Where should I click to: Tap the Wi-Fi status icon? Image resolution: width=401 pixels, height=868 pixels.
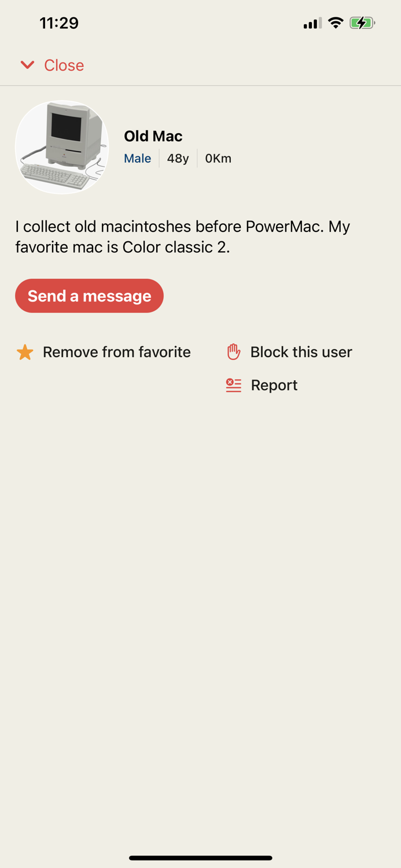tap(336, 23)
